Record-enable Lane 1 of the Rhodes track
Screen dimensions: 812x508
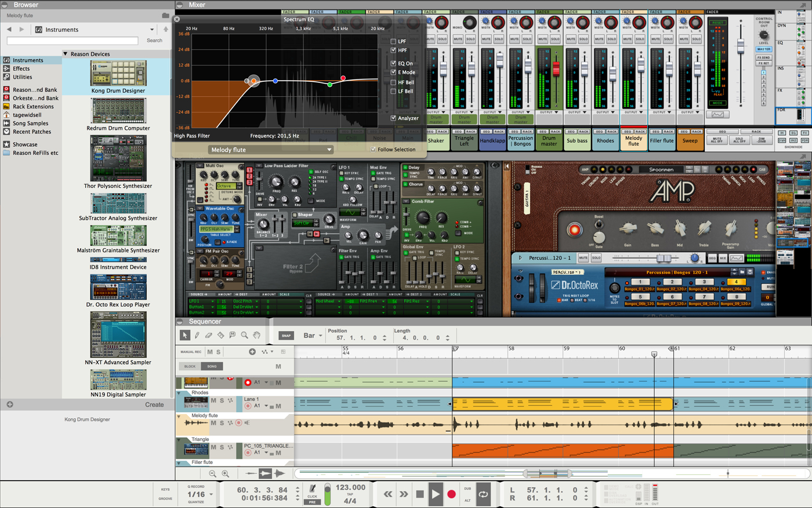coord(248,406)
